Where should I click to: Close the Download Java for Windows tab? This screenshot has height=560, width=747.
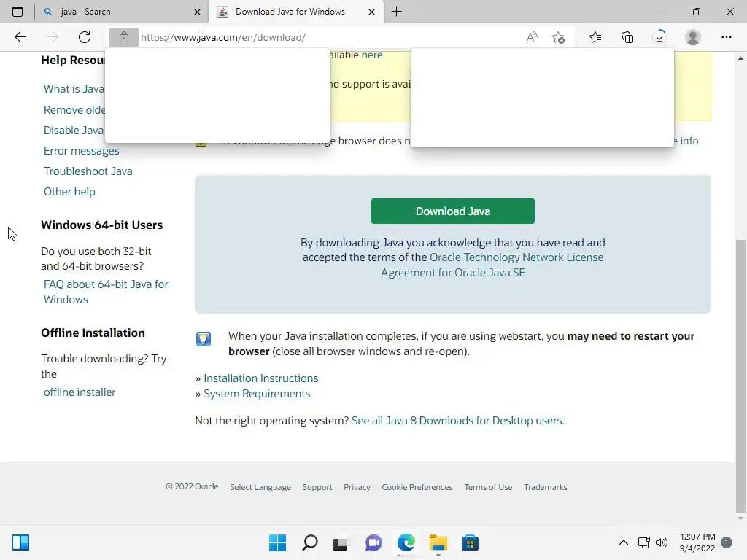(371, 12)
